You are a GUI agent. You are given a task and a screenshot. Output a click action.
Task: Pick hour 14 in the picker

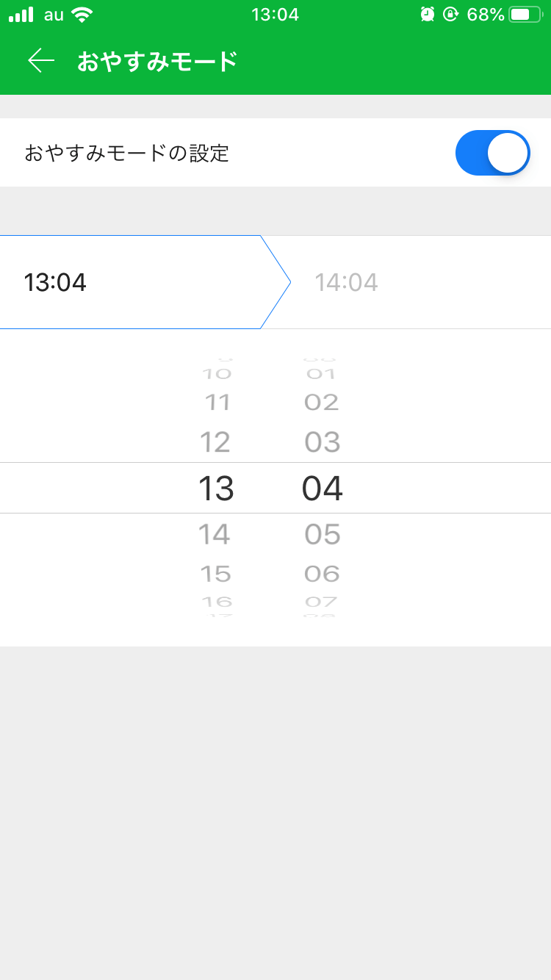click(x=215, y=534)
